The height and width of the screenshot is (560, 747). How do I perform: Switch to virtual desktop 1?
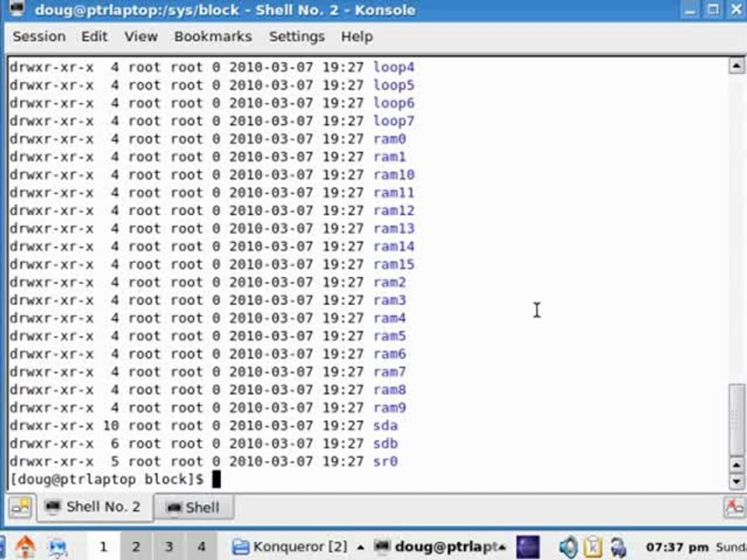coord(103,547)
